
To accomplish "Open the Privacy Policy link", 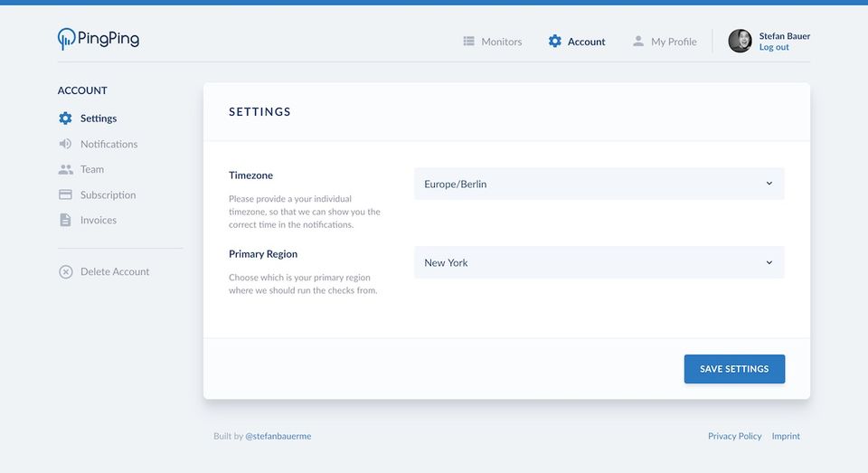I will coord(734,436).
